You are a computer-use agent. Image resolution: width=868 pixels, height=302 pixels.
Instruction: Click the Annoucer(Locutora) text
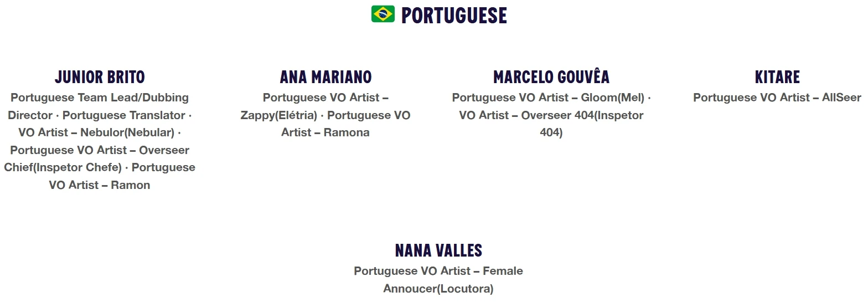point(438,289)
